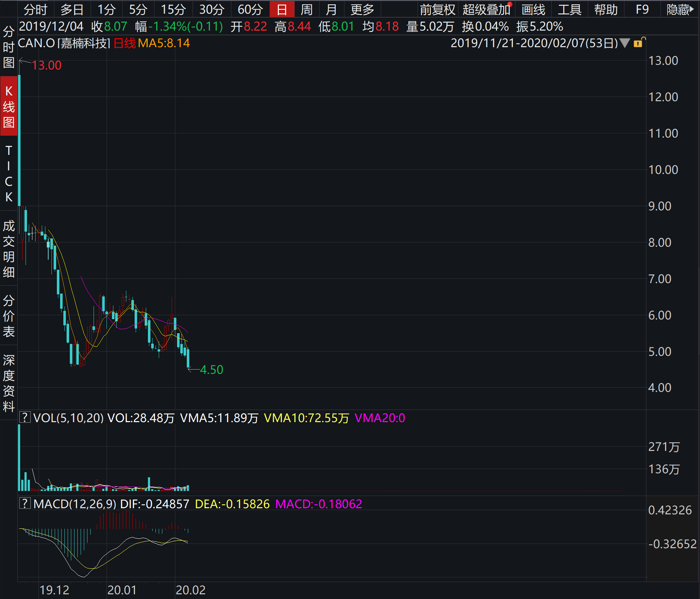The image size is (700, 599).
Task: Open the 前复权 adjustment setting
Action: (x=438, y=9)
